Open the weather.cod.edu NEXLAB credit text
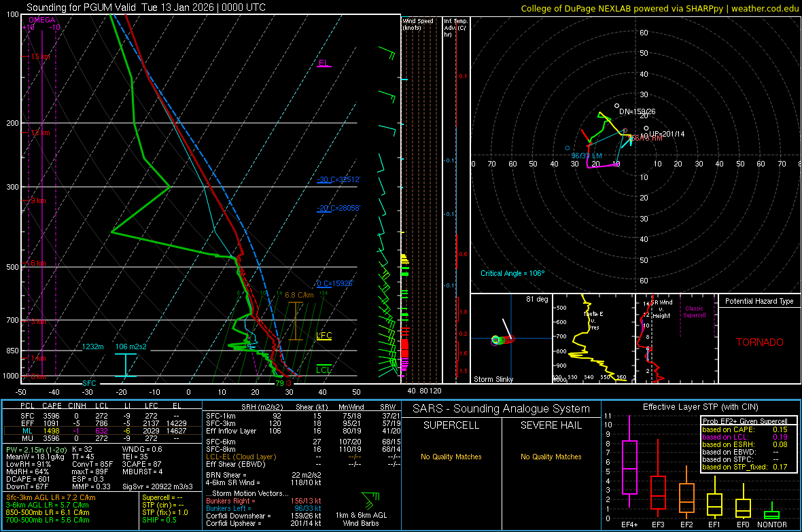The height and width of the screenshot is (532, 802). [659, 8]
